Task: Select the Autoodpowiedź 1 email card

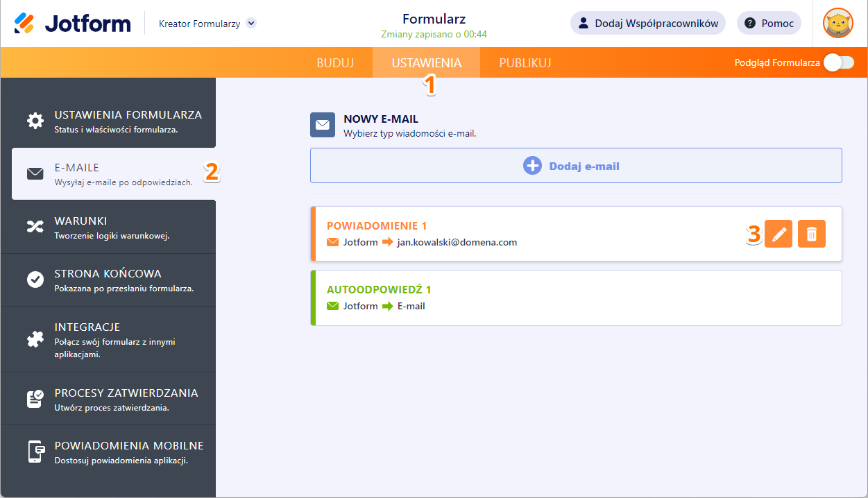Action: click(576, 298)
